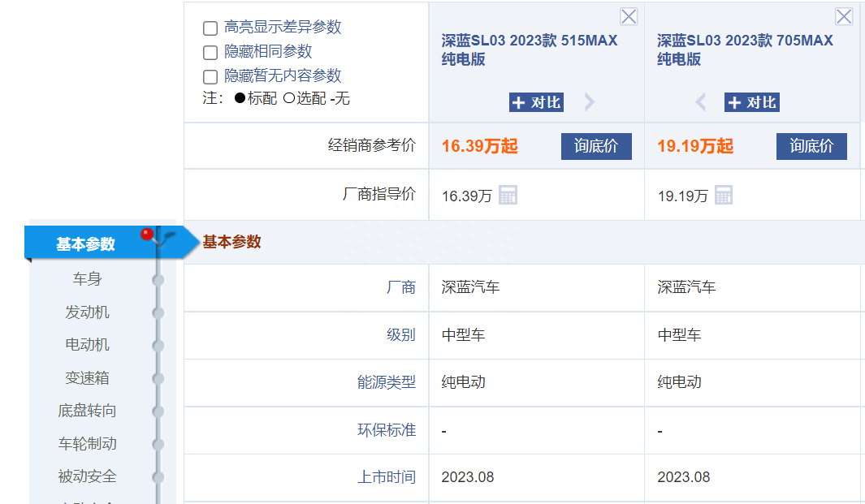Open calculator for 19.19万 price

pos(723,195)
